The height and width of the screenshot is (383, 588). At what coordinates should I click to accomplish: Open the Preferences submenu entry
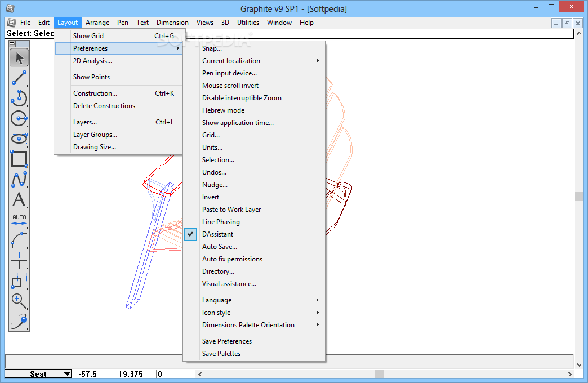click(x=118, y=48)
